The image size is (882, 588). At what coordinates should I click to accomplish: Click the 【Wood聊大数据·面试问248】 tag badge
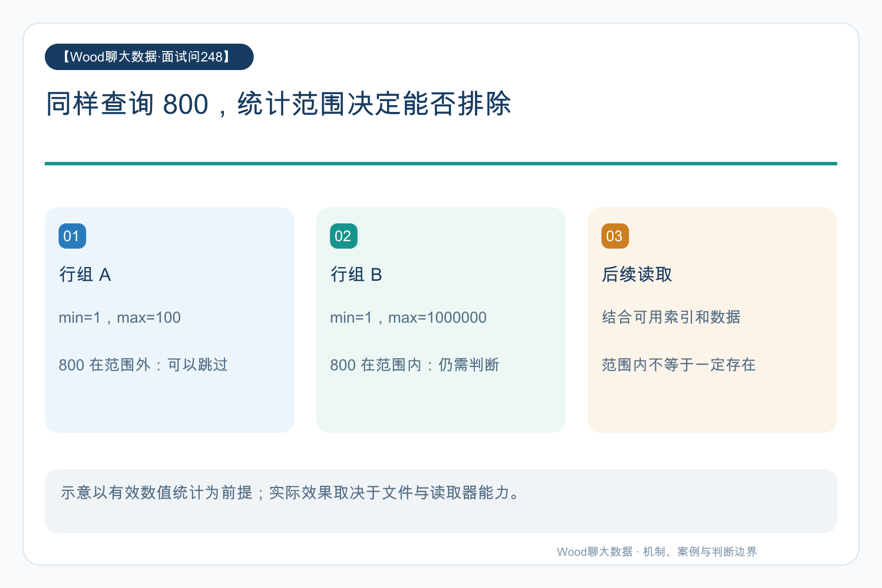point(149,57)
